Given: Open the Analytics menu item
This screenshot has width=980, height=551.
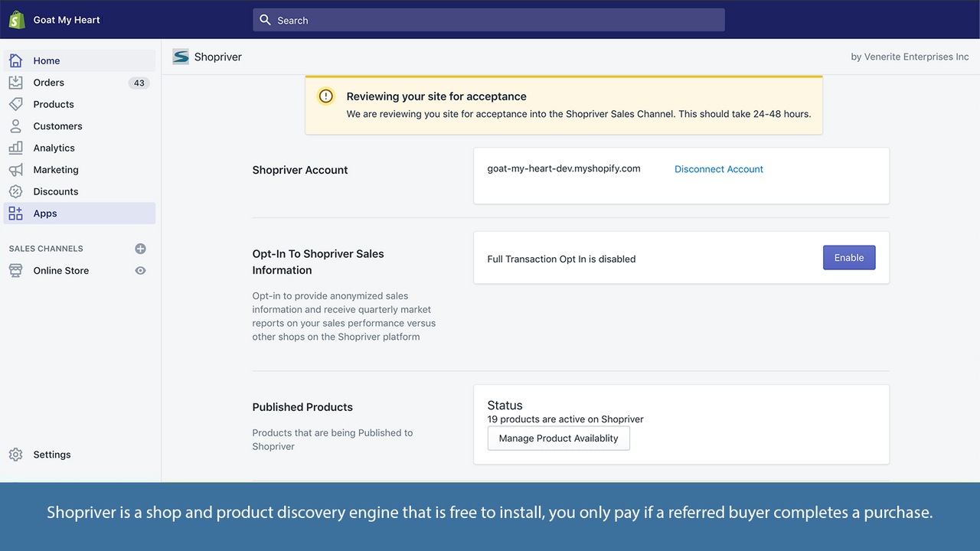Looking at the screenshot, I should pos(80,148).
